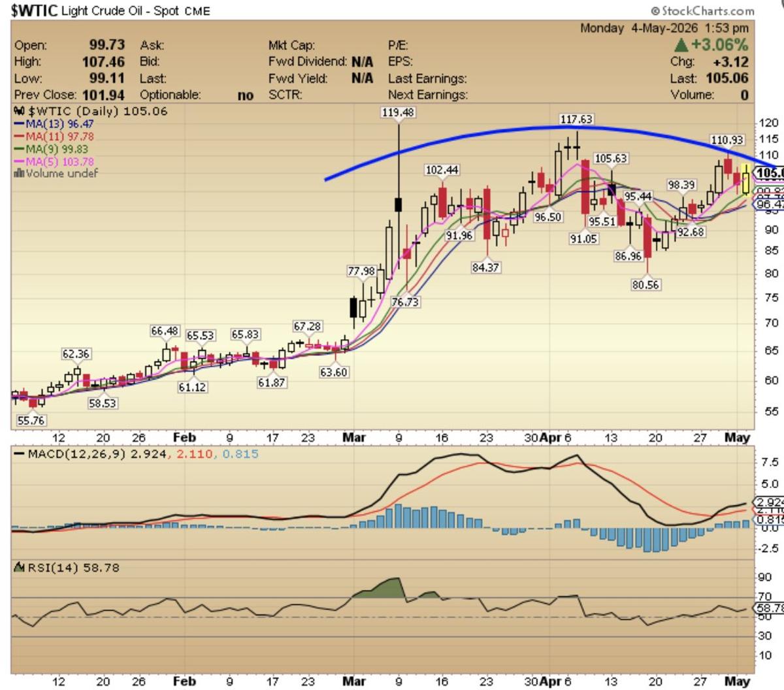The image size is (784, 690).
Task: Click the 102.44 price label
Action: tap(442, 170)
